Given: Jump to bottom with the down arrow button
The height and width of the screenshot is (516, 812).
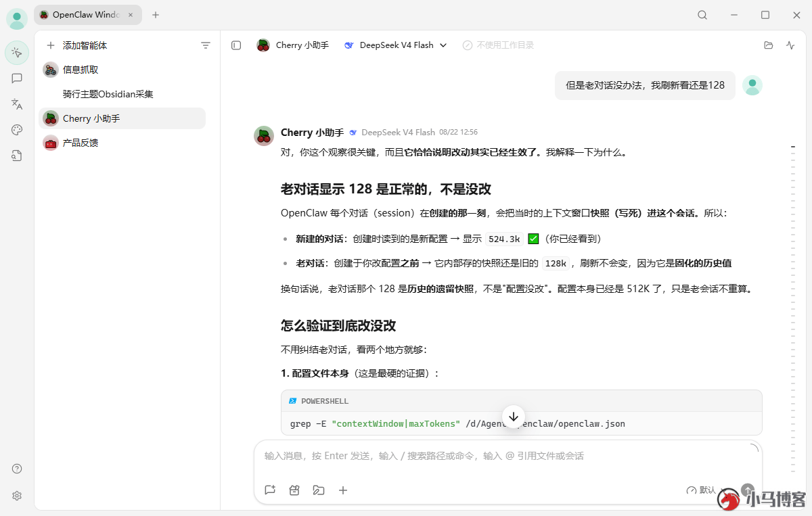Looking at the screenshot, I should 514,417.
